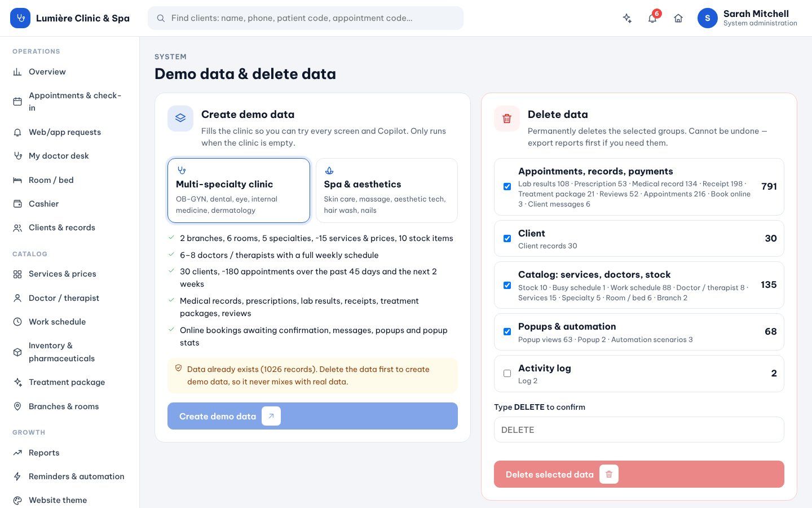
Task: Go to My doctor desk
Action: point(70,156)
